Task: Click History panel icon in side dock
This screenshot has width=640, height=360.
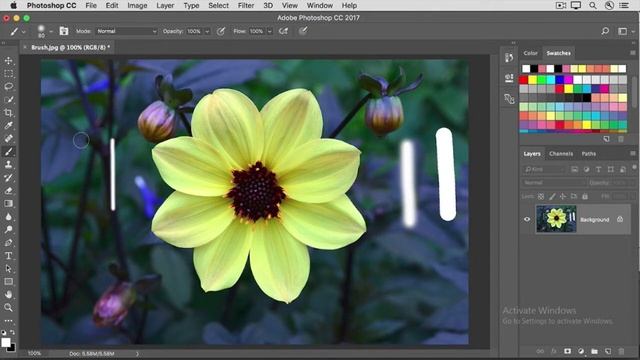Action: (x=509, y=58)
